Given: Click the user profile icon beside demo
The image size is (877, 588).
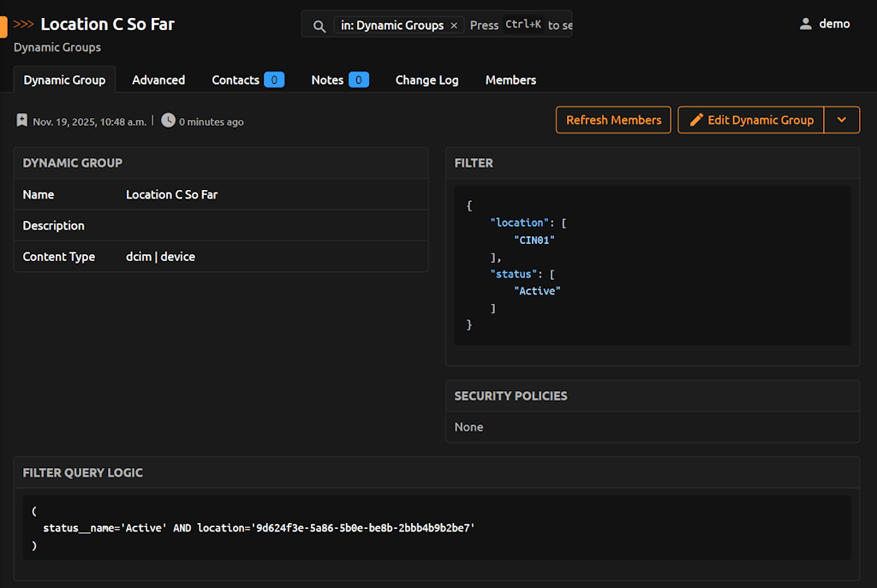Looking at the screenshot, I should (x=805, y=24).
